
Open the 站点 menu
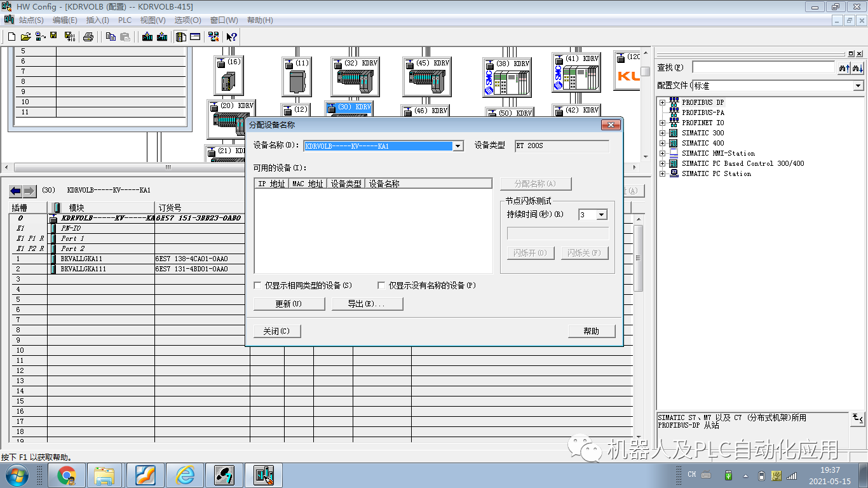click(31, 20)
